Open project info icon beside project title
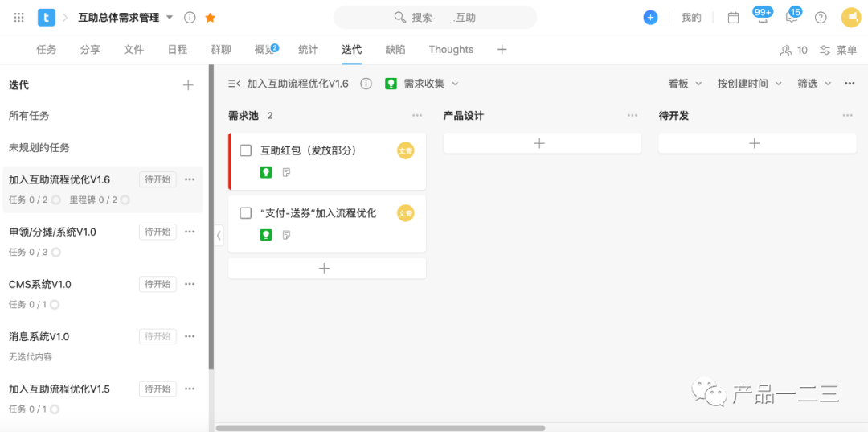The width and height of the screenshot is (868, 432). click(x=190, y=17)
